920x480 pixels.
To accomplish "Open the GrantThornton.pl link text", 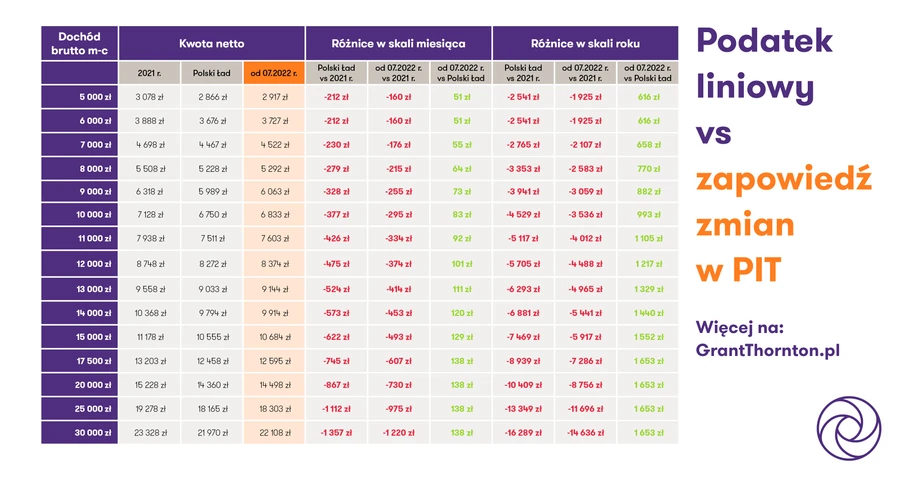I will [x=767, y=350].
